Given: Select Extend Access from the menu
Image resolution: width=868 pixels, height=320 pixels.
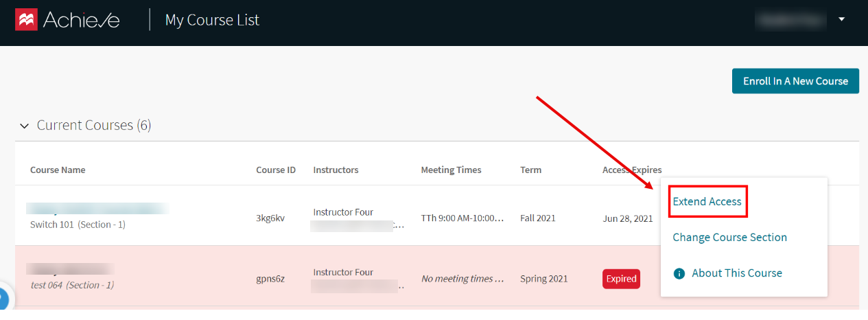Looking at the screenshot, I should point(707,202).
